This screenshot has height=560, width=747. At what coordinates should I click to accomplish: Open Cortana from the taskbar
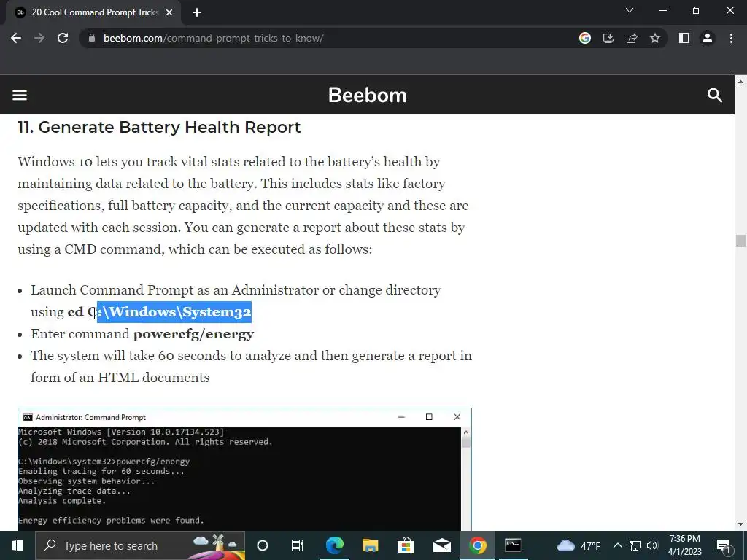(x=263, y=545)
